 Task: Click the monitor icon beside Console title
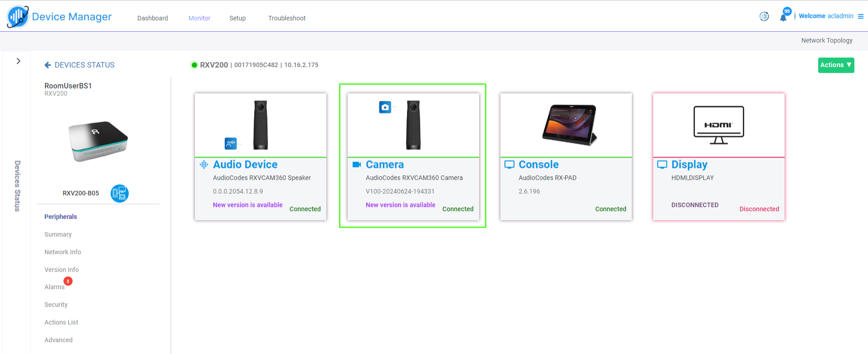[x=509, y=164]
